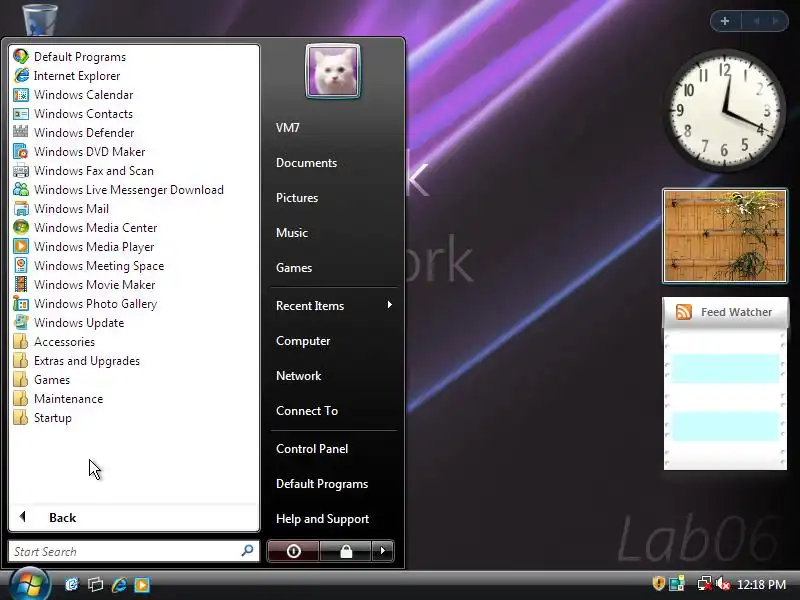800x600 pixels.
Task: Open Default Programs icon in programs list
Action: (x=21, y=57)
